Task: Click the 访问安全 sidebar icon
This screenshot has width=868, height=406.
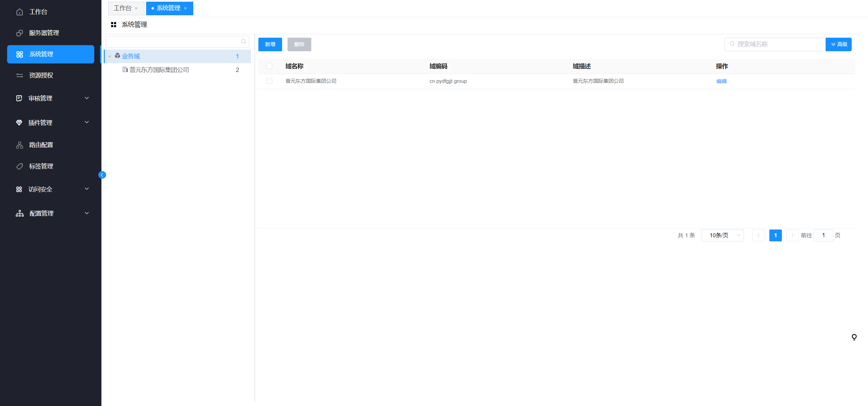Action: pos(19,189)
